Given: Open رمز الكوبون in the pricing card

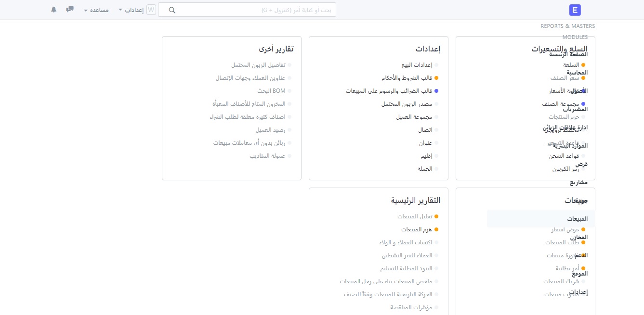Looking at the screenshot, I should point(566,169).
